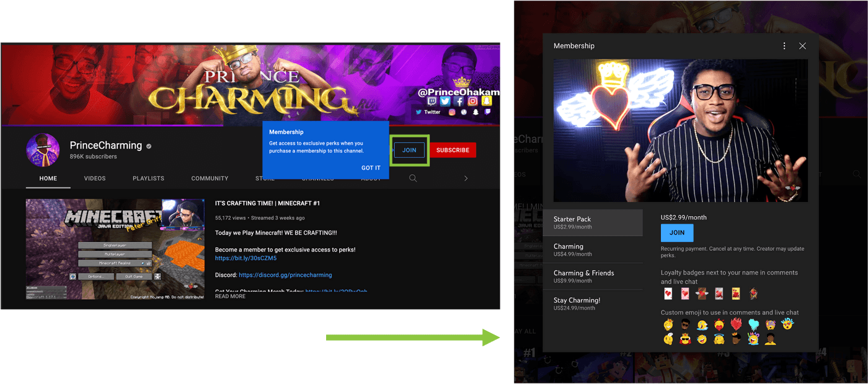Image resolution: width=868 pixels, height=384 pixels.
Task: Open the PLAYLISTS tab
Action: click(x=148, y=178)
